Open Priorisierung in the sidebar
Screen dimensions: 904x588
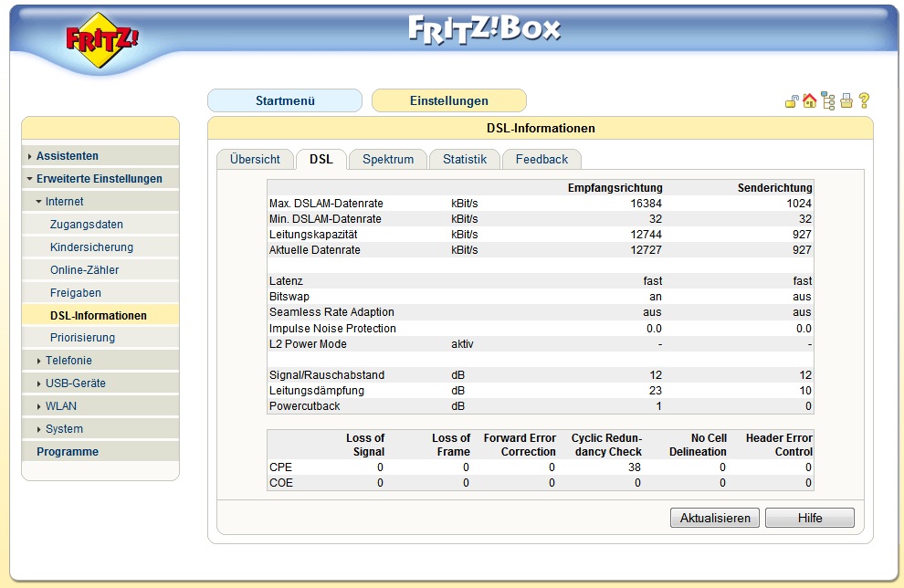point(82,338)
